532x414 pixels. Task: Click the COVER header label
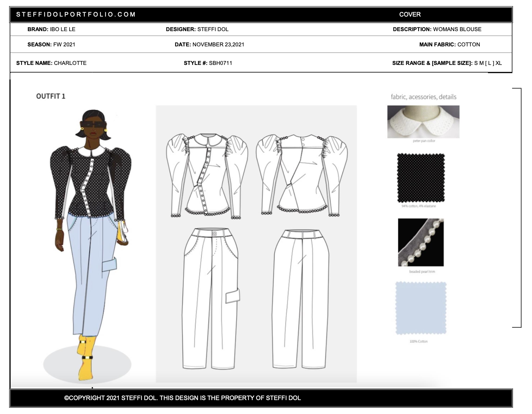tap(410, 15)
